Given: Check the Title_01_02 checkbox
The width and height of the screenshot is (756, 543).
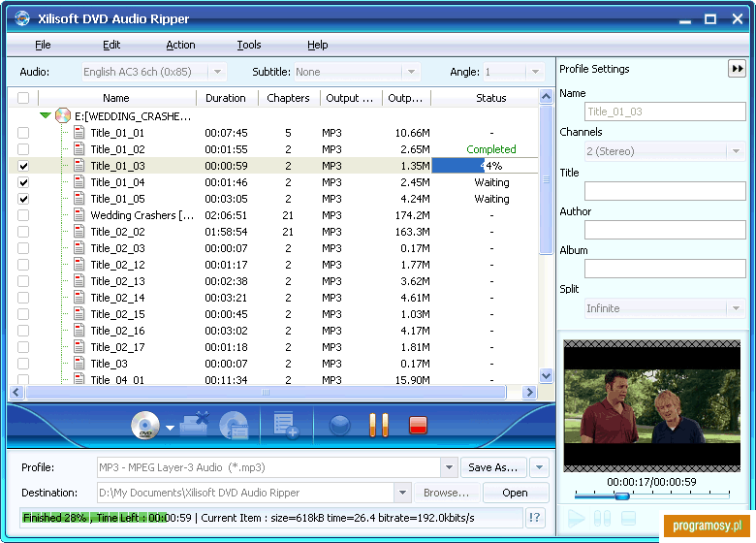Looking at the screenshot, I should pyautogui.click(x=23, y=149).
